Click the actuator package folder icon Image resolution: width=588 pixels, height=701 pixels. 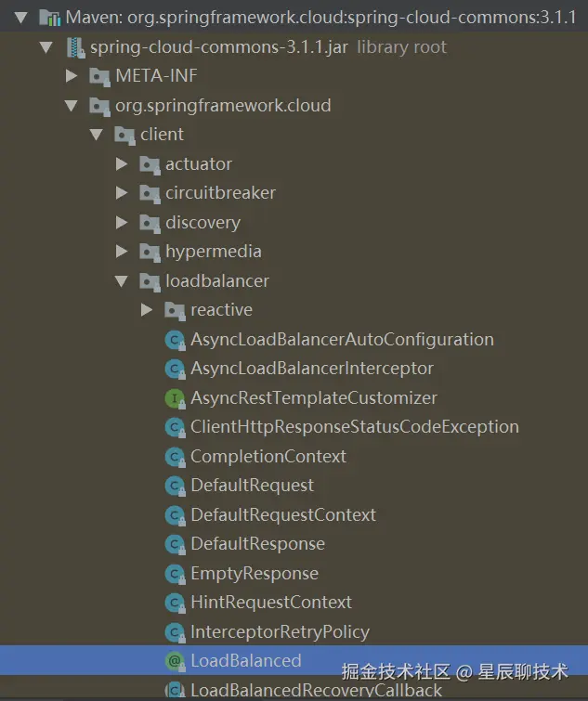pos(150,165)
